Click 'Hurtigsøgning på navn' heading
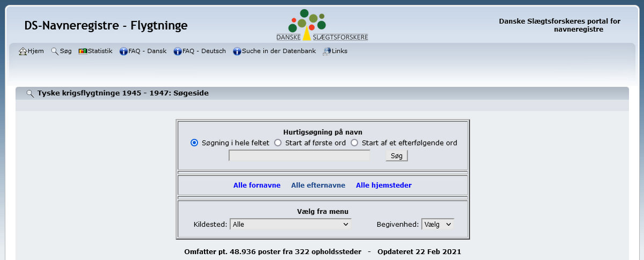This screenshot has height=260, width=644. (323, 132)
